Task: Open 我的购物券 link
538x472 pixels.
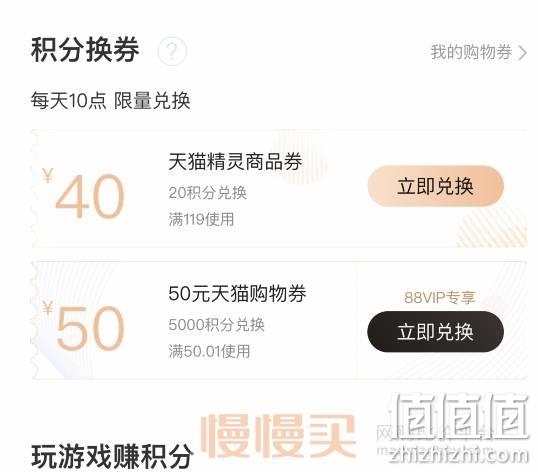Action: click(479, 52)
